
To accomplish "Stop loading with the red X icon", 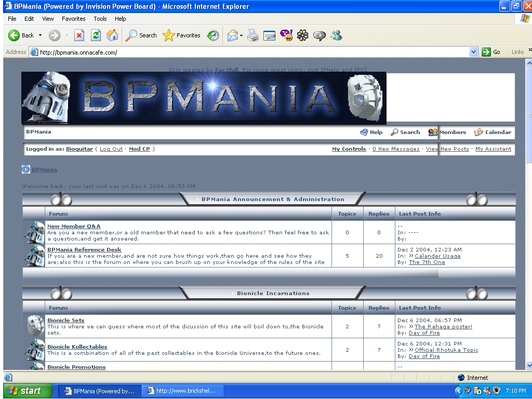I will coord(79,35).
